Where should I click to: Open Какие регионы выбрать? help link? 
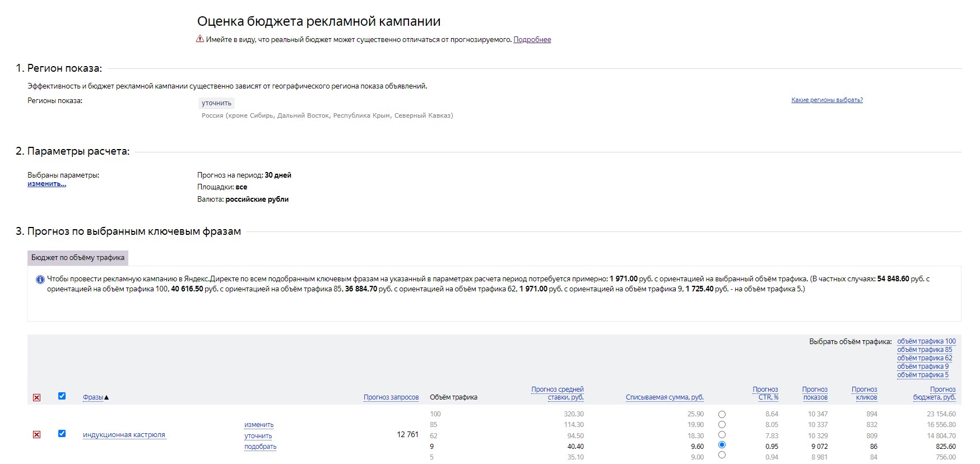pos(827,100)
